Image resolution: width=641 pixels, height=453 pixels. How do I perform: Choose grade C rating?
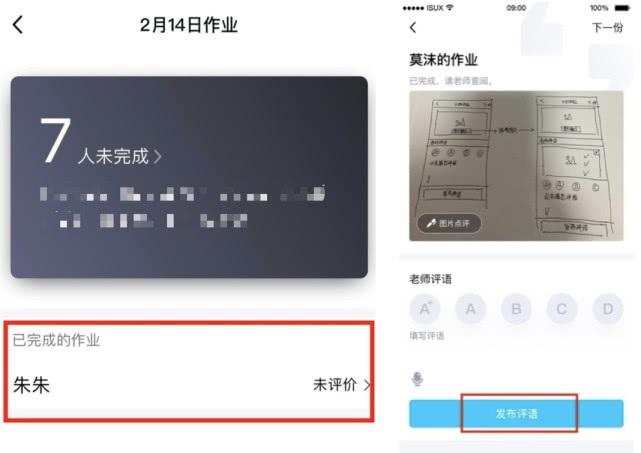[562, 309]
